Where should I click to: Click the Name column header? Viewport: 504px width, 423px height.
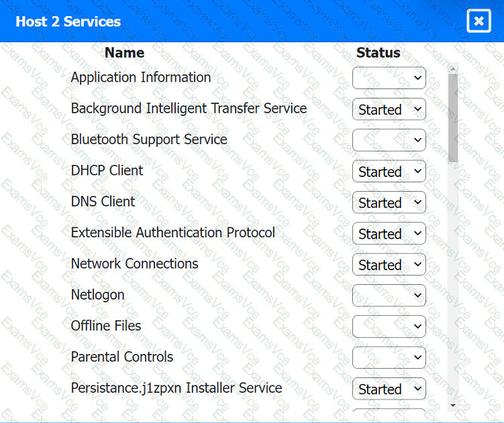tap(124, 53)
